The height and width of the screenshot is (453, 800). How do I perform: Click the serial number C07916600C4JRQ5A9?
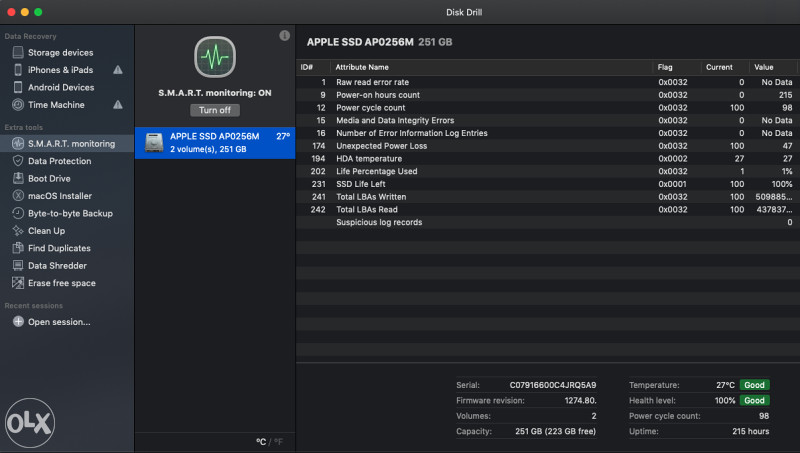pyautogui.click(x=553, y=385)
